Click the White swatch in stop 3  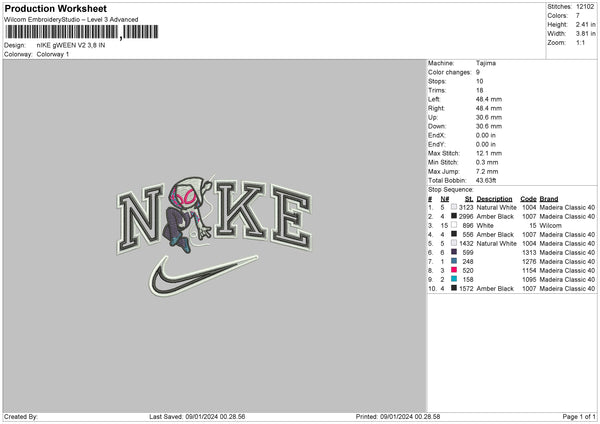[x=454, y=225]
